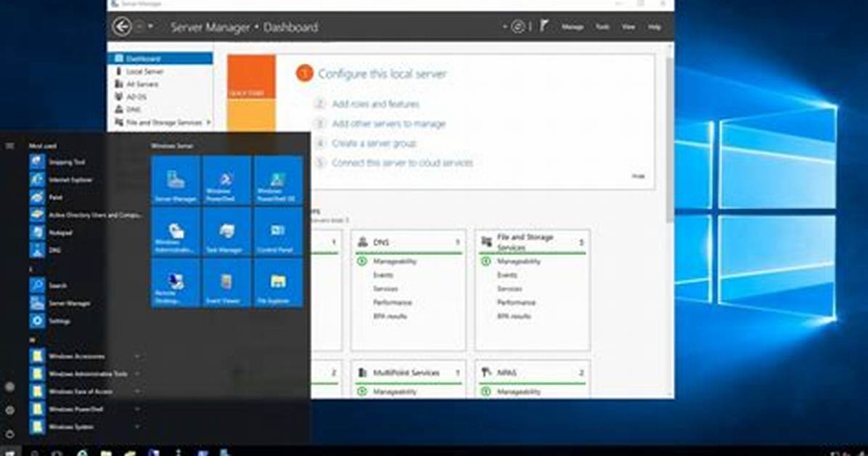Click the back arrow in Server Manager header

click(122, 26)
